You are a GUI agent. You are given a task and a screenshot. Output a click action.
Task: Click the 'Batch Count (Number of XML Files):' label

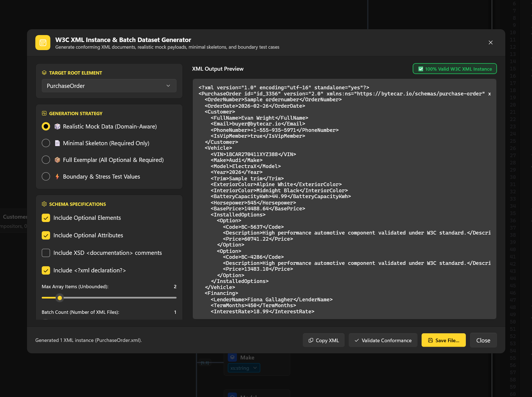coord(80,312)
